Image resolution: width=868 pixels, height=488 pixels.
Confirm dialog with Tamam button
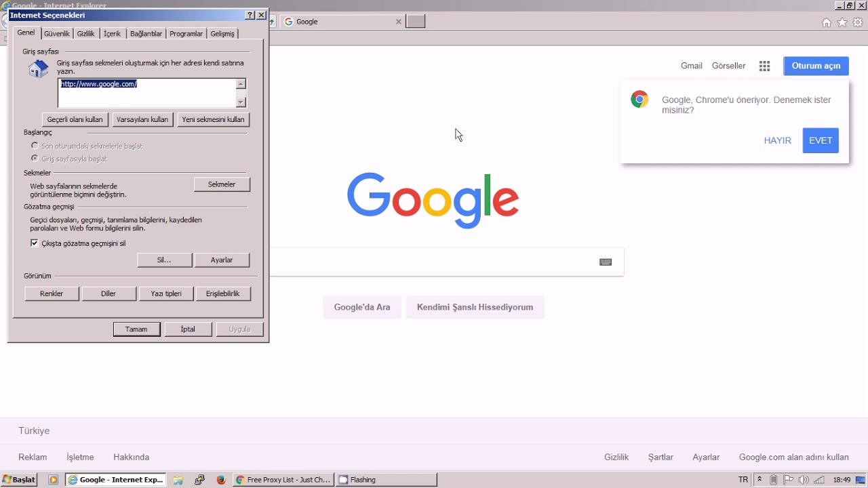pyautogui.click(x=136, y=329)
